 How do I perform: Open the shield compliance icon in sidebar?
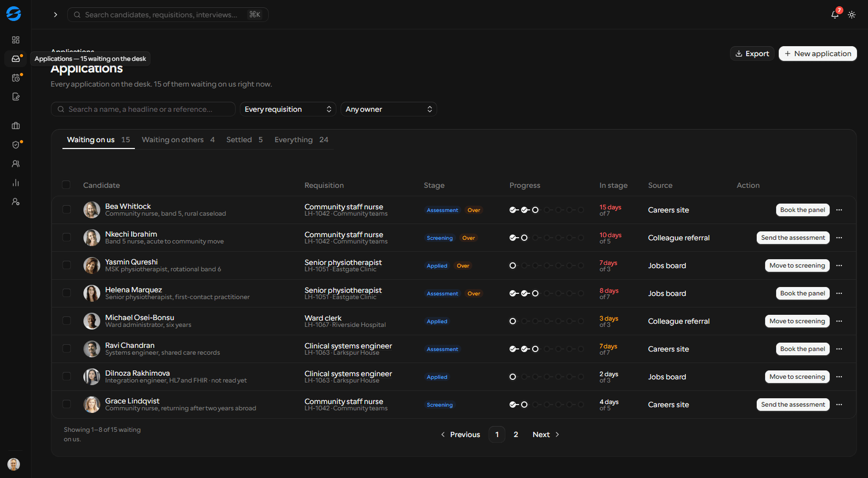[16, 145]
